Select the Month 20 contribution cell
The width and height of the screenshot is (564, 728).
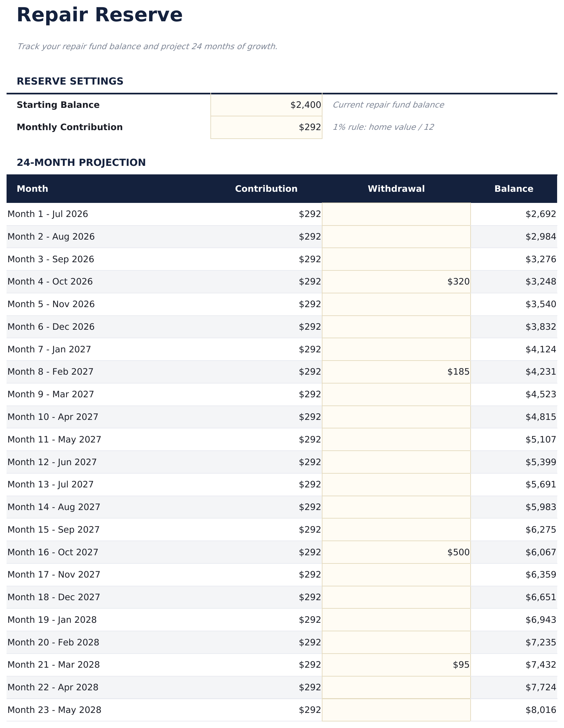click(309, 642)
